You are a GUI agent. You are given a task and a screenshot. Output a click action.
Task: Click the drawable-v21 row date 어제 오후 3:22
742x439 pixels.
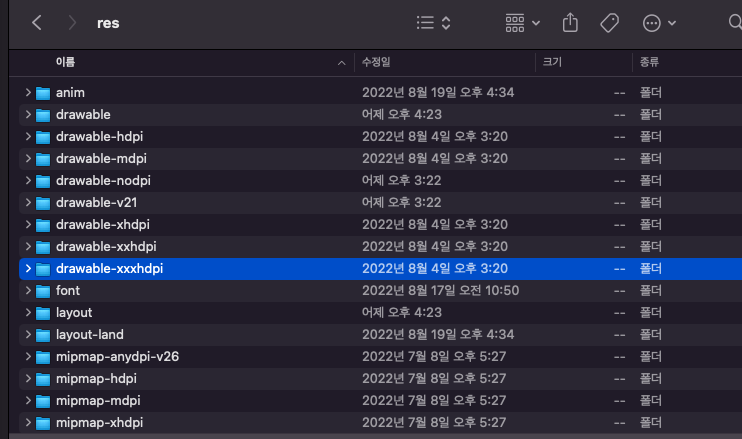point(401,202)
